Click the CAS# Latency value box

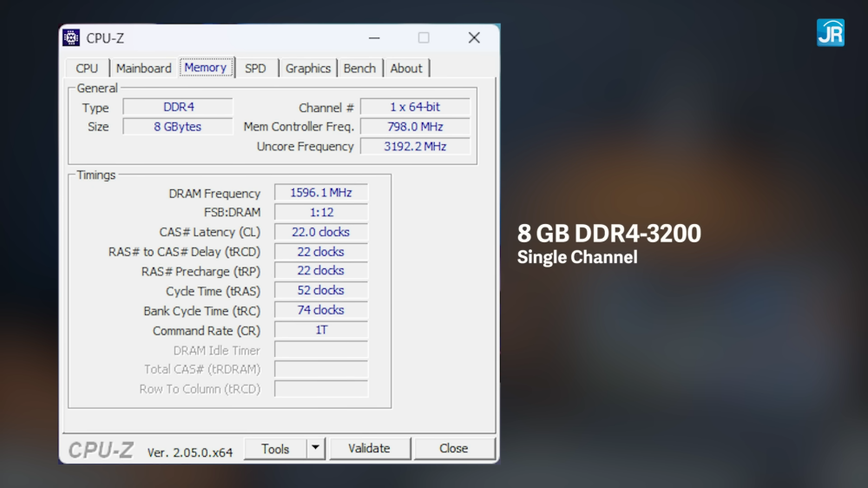coord(321,232)
